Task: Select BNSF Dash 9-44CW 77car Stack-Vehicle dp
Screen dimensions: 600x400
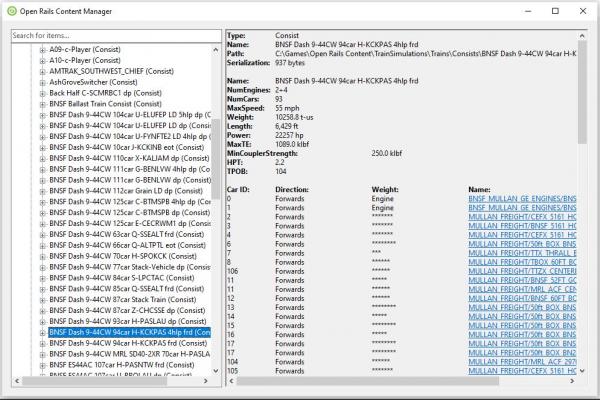Action: click(130, 267)
